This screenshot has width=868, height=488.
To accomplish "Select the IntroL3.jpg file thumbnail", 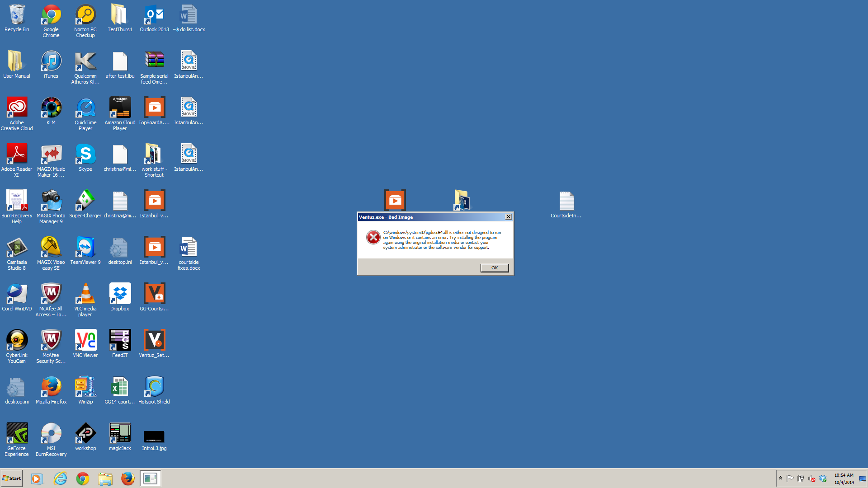I will point(154,436).
